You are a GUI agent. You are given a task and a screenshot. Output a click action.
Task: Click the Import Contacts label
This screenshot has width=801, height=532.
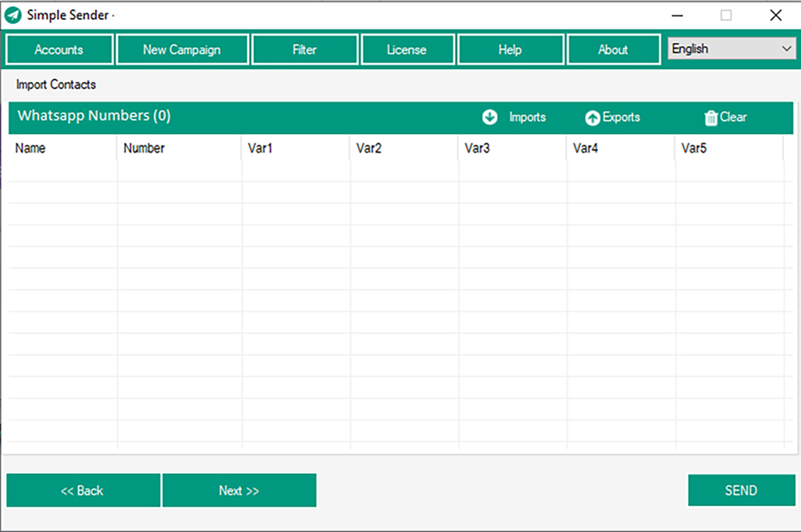(x=56, y=85)
